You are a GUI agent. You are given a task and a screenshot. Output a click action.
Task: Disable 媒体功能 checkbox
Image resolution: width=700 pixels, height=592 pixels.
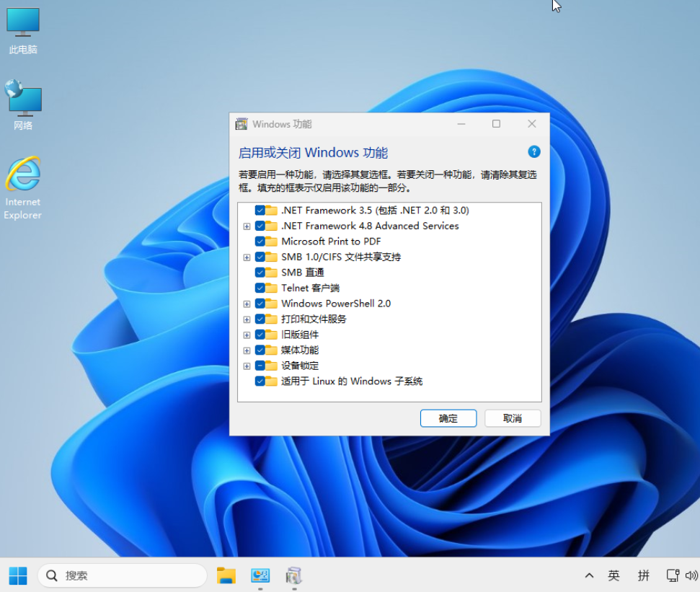coord(260,350)
